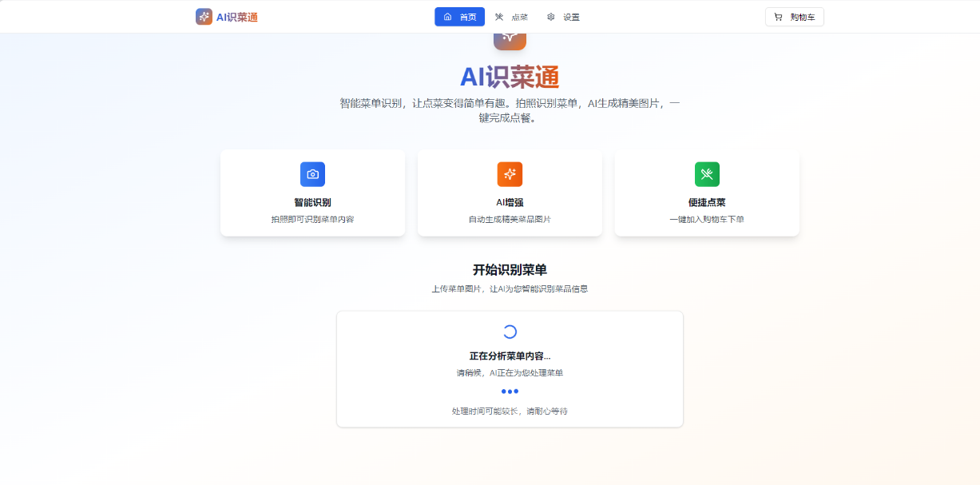Screen dimensions: 980x485
Task: Click the 开始识别菜单 section heading
Action: point(510,270)
